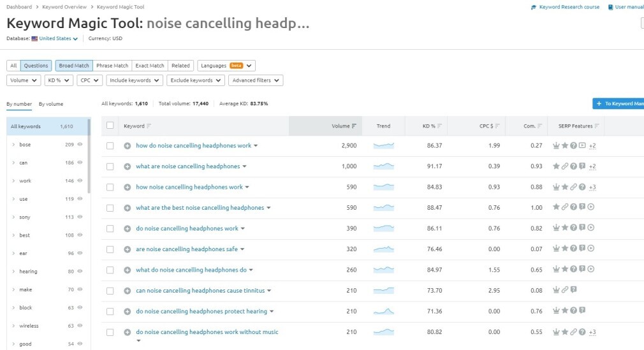
Task: Open 'do noise cancelling headphones work without music' link
Action: point(207,332)
